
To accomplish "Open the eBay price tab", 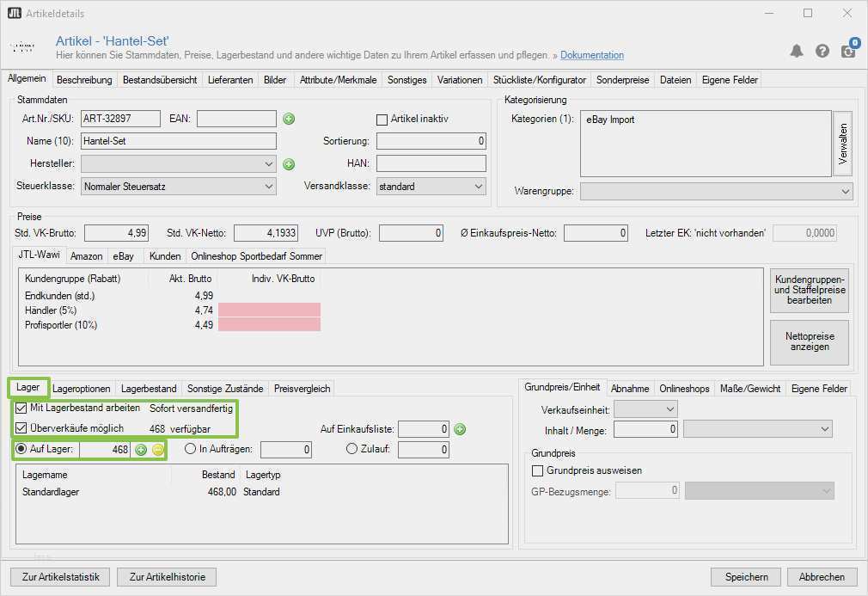I will tap(124, 256).
